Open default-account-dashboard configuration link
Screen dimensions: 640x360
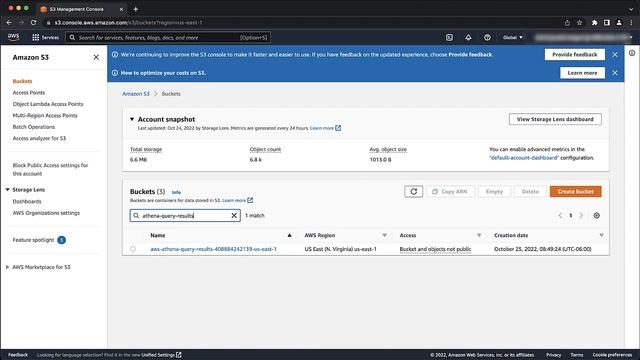click(x=524, y=158)
